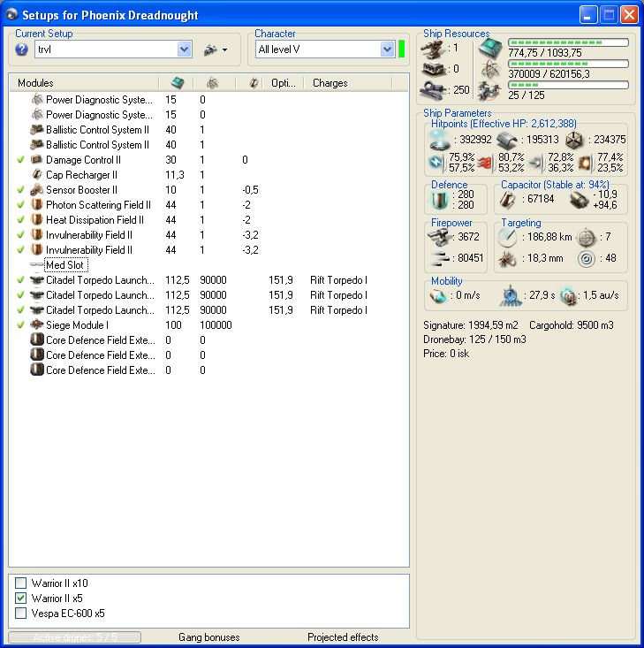The width and height of the screenshot is (644, 648).
Task: Click the EM resistance icon
Action: click(x=436, y=162)
